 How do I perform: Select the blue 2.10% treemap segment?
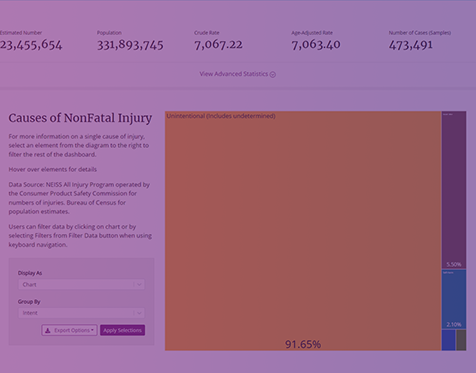(x=454, y=299)
